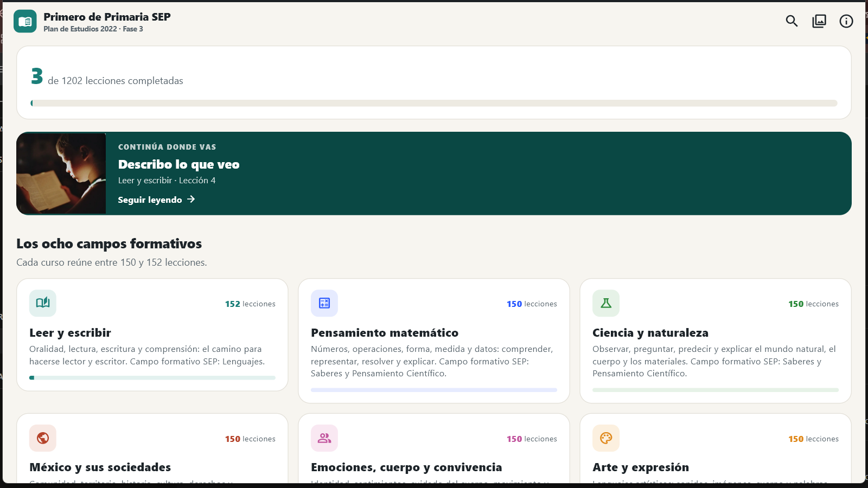
Task: Open the Arte y expresión course title
Action: point(641,467)
